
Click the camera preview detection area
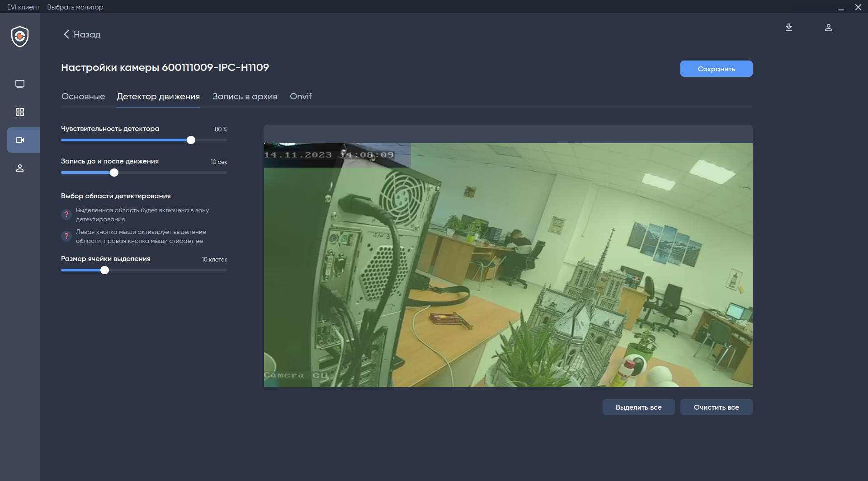(x=508, y=265)
